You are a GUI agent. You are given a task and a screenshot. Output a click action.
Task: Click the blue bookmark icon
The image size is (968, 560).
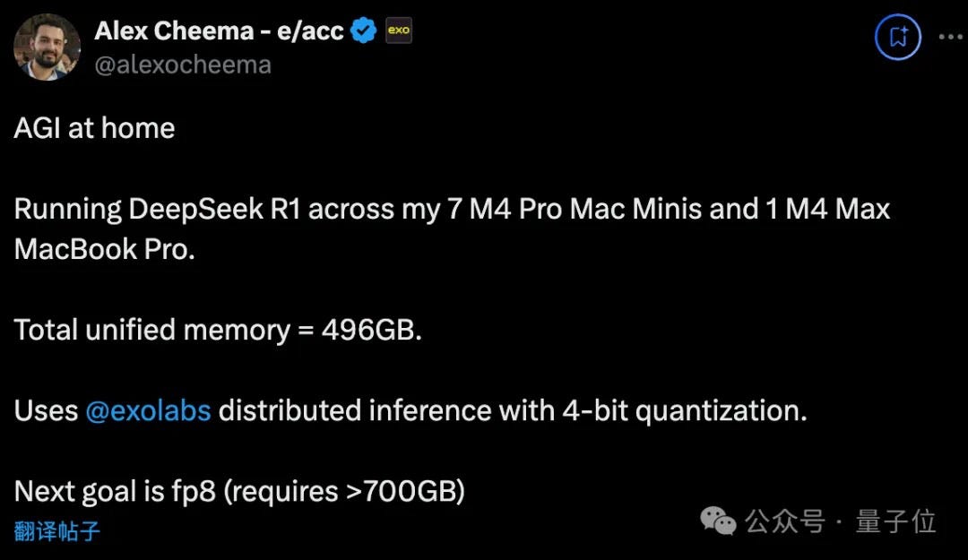(x=897, y=38)
